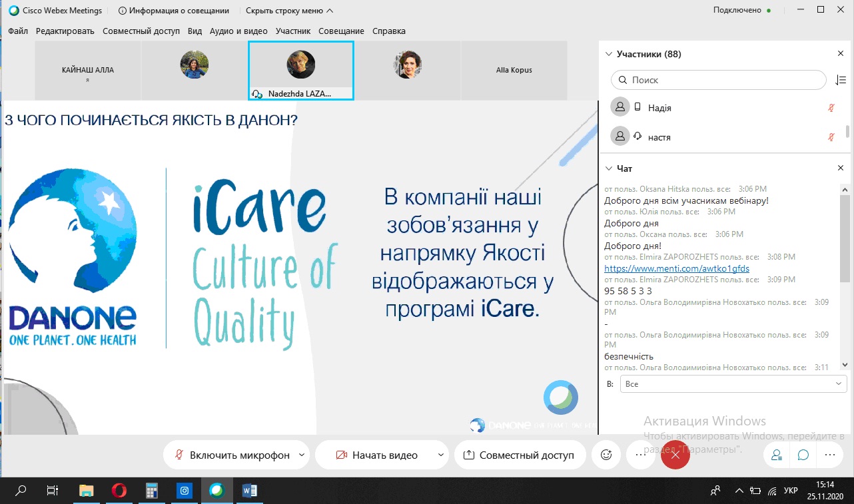
Task: Toggle the participants panel icon
Action: tap(777, 455)
